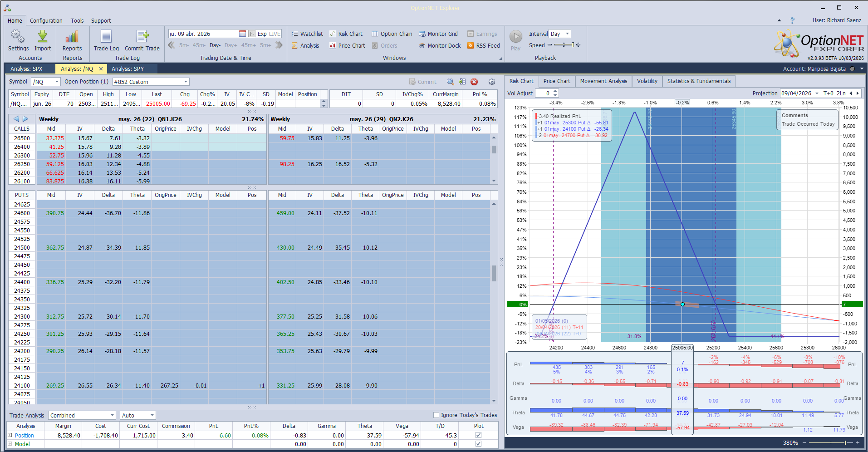Open the Option Chain window
Screen dimensions: 868x452
tap(392, 34)
